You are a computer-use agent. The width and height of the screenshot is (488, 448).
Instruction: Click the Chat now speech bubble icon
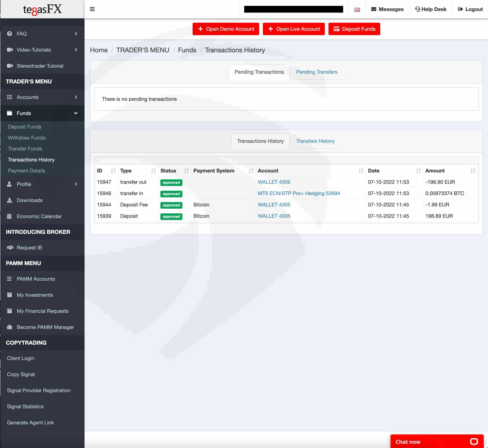474,442
